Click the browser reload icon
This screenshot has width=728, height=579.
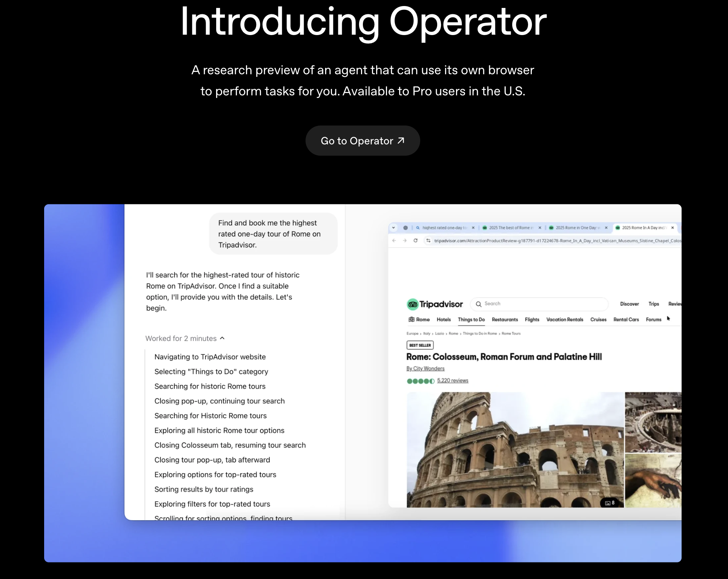coord(415,240)
